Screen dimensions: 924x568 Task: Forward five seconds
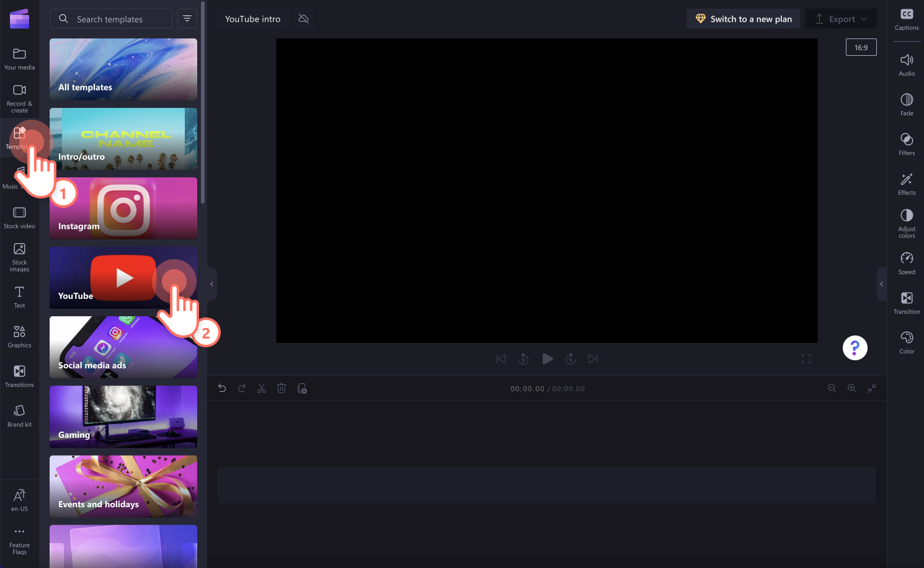pos(571,358)
